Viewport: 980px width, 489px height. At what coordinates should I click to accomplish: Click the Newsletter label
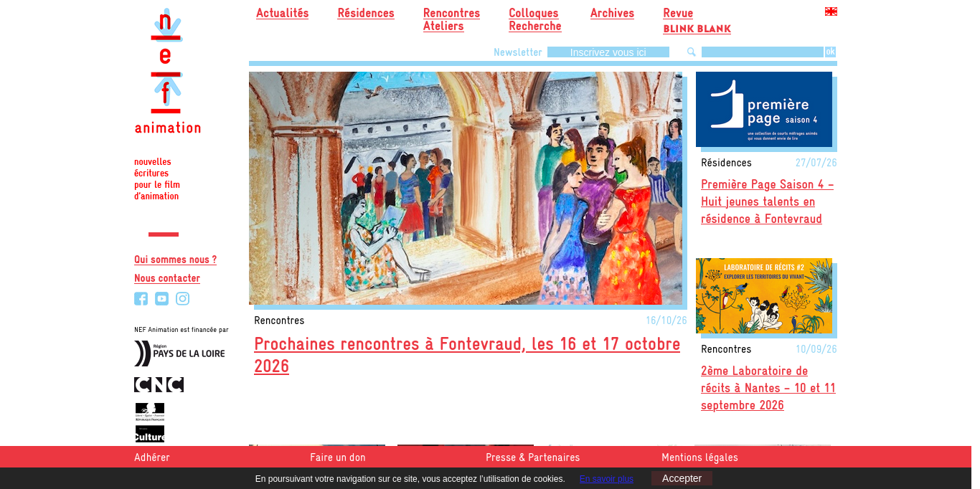coord(518,52)
